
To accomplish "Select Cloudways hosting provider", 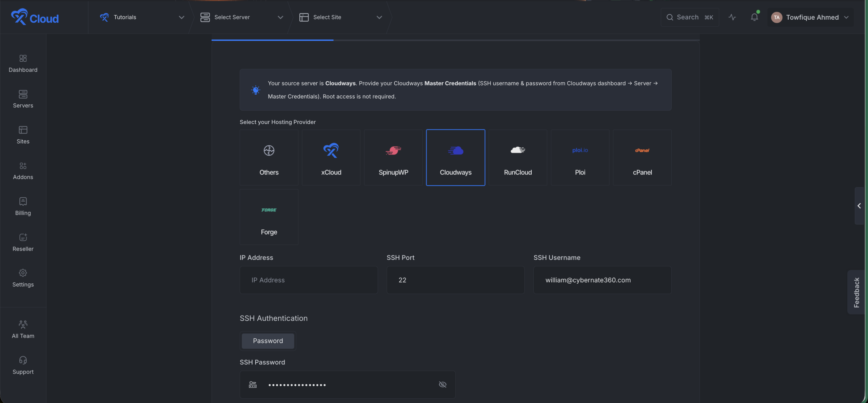I will [456, 158].
